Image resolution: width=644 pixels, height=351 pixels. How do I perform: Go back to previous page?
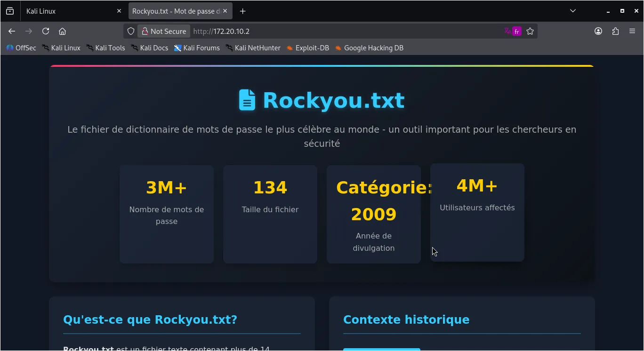pyautogui.click(x=12, y=31)
